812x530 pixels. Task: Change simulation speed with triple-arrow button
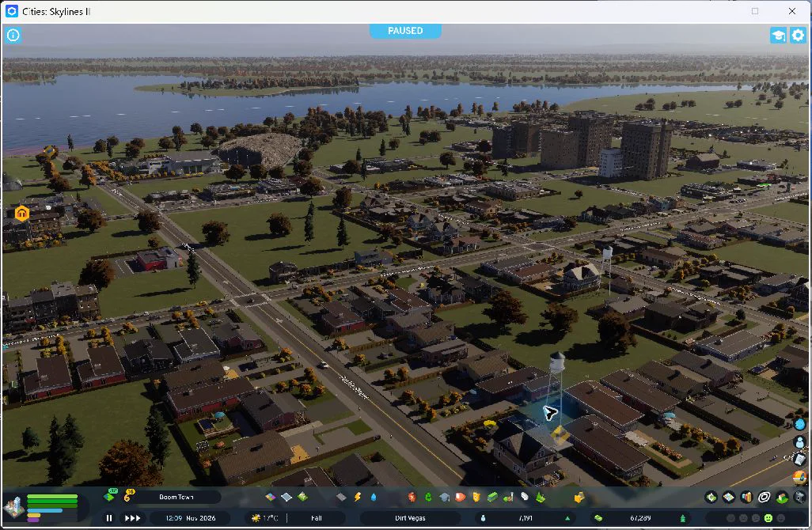[x=133, y=517]
